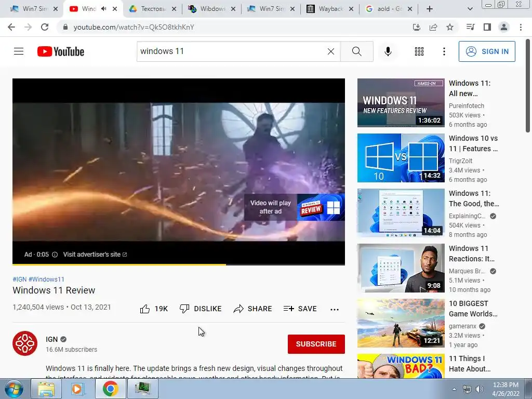Click the 16.6M subscribers text

[71, 350]
